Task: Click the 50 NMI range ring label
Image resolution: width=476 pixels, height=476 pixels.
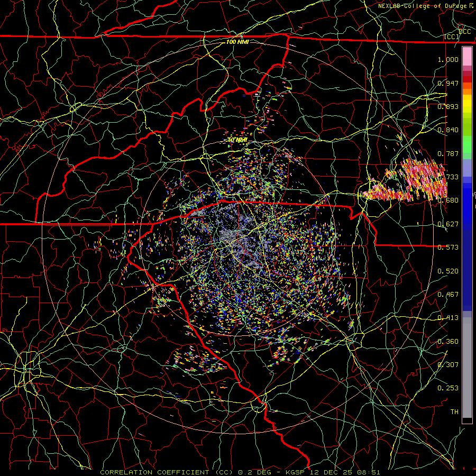Action: pos(237,140)
